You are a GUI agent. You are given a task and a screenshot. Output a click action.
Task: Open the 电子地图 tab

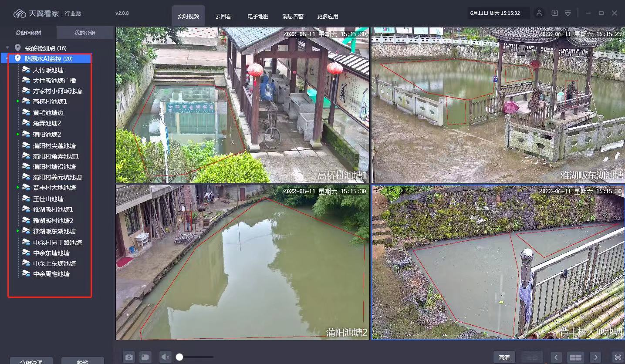[258, 17]
